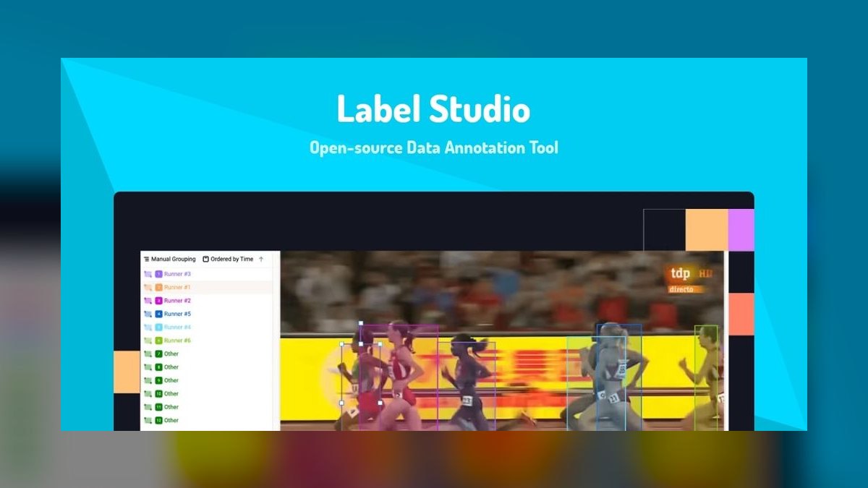Select the "Other" label numbered 12
This screenshot has width=868, height=488.
(x=171, y=420)
